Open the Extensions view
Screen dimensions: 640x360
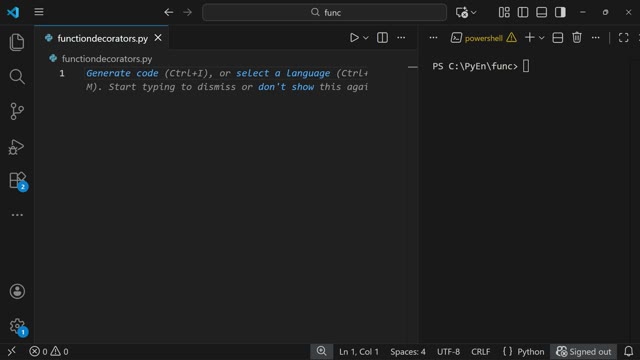click(18, 181)
